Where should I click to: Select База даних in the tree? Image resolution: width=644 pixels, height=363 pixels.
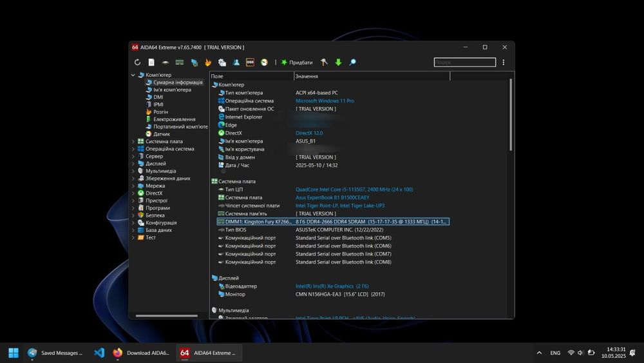(x=158, y=230)
